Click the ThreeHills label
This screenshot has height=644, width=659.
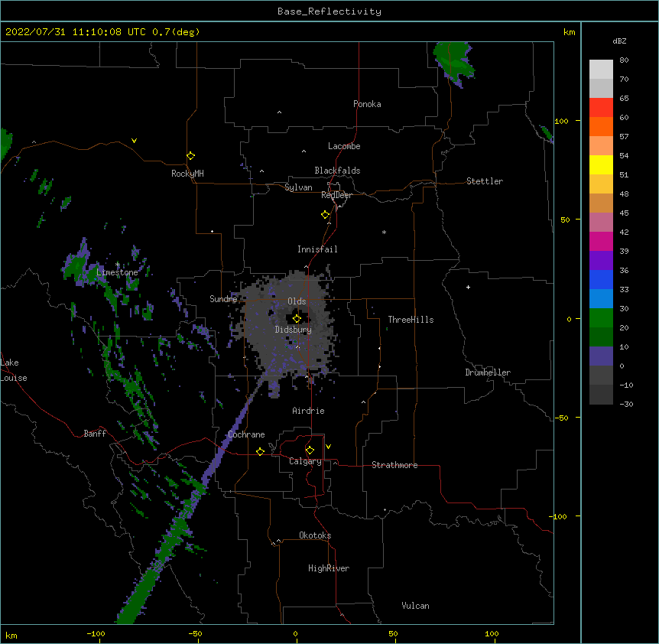[411, 320]
